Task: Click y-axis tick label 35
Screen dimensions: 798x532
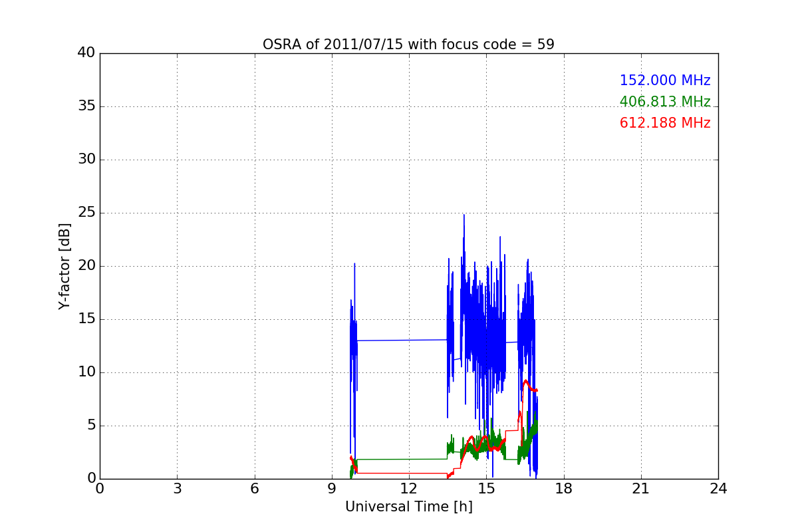Action: pos(86,106)
